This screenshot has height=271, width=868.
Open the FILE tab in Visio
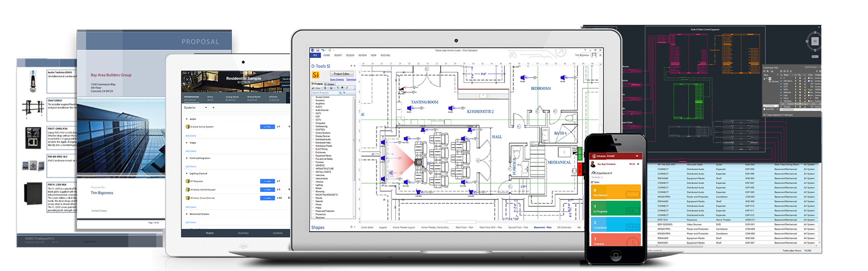tap(315, 55)
